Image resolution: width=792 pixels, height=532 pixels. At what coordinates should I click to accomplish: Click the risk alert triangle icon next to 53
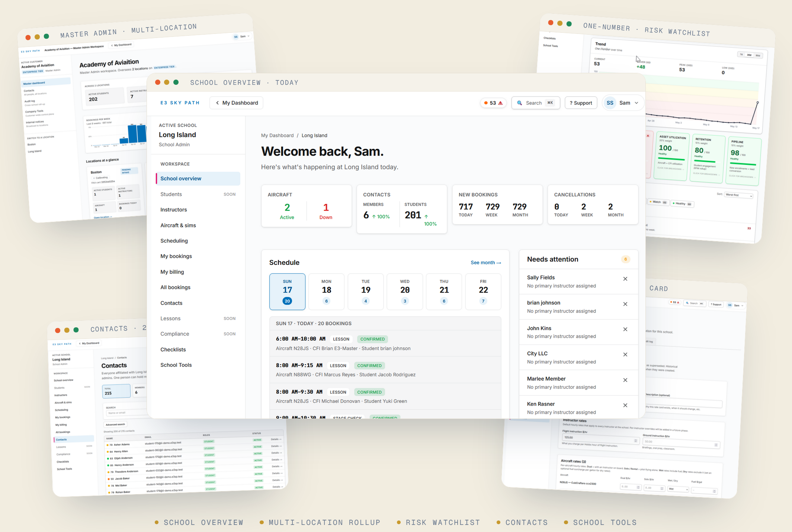pos(500,103)
